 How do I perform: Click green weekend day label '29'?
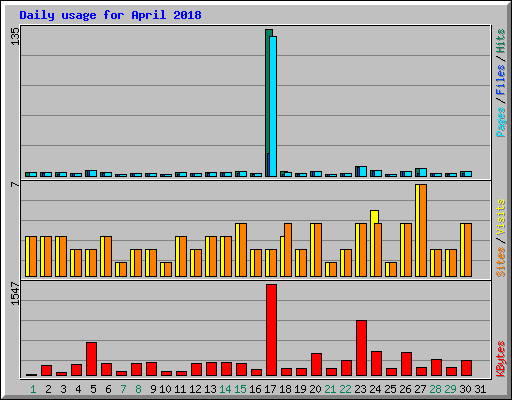450,389
